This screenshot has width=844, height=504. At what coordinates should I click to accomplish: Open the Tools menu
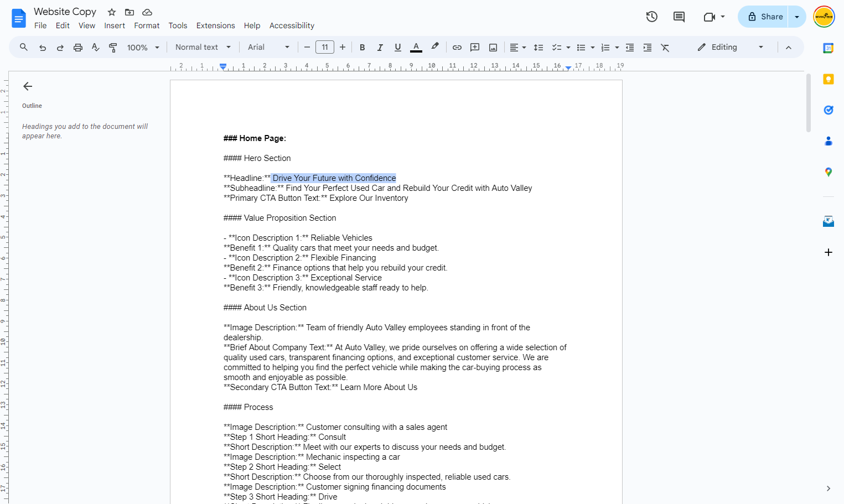tap(178, 25)
